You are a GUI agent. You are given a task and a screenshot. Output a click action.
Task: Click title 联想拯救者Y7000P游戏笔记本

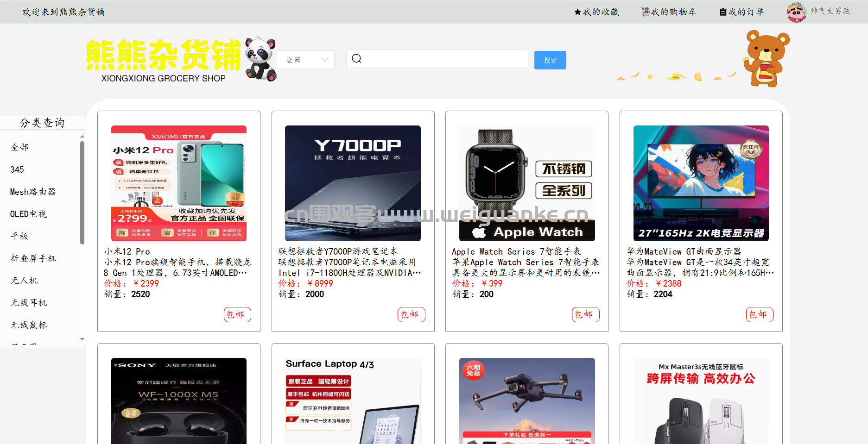pos(338,251)
